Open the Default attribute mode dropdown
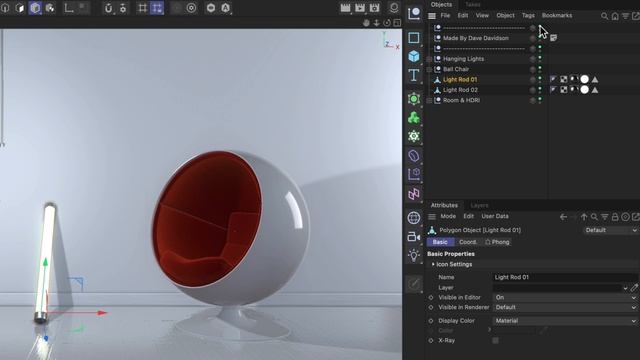This screenshot has width=640, height=360. 610,230
